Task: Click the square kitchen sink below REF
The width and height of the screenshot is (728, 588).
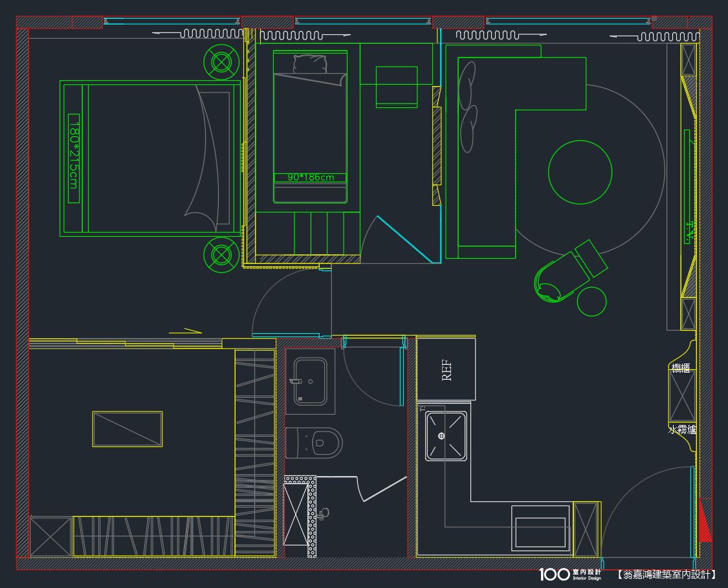Action: tap(446, 435)
